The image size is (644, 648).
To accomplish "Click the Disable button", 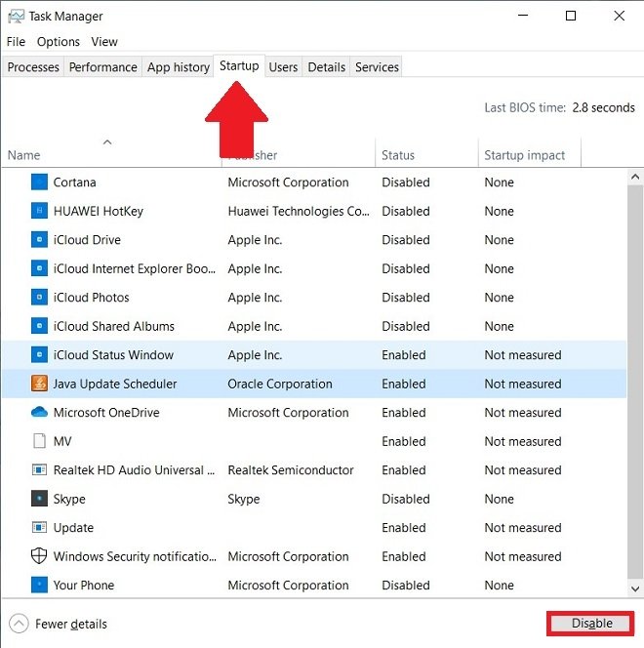I will (x=591, y=624).
